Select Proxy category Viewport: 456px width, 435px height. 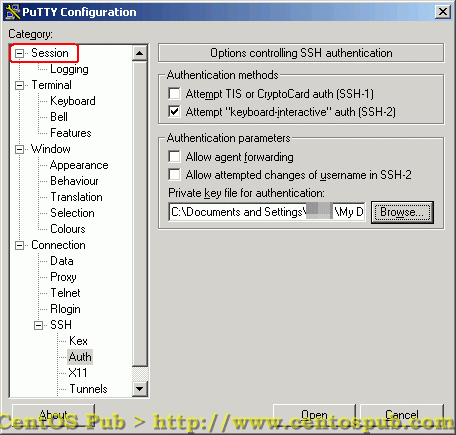click(x=63, y=277)
